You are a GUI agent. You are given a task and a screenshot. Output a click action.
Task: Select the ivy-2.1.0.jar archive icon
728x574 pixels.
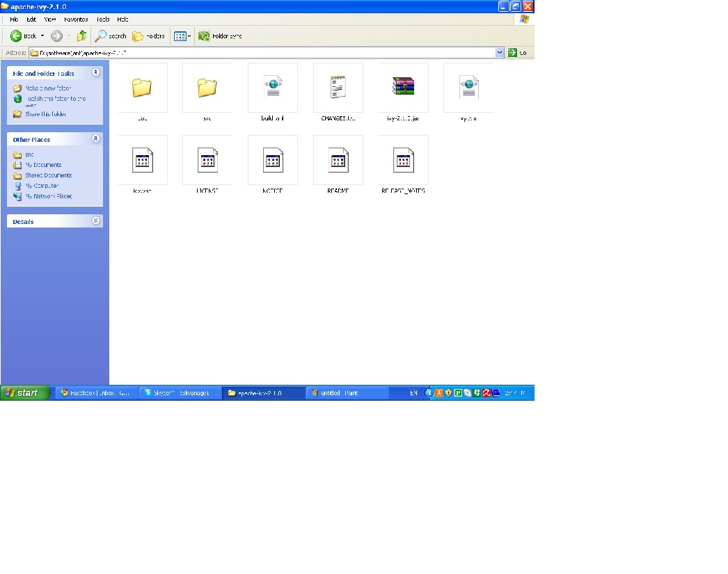pos(403,88)
